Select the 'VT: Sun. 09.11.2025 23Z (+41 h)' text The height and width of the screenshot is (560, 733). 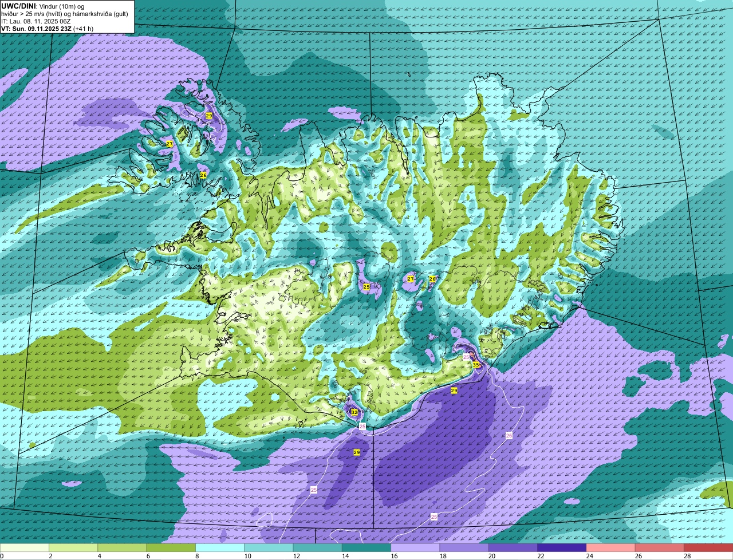47,29
